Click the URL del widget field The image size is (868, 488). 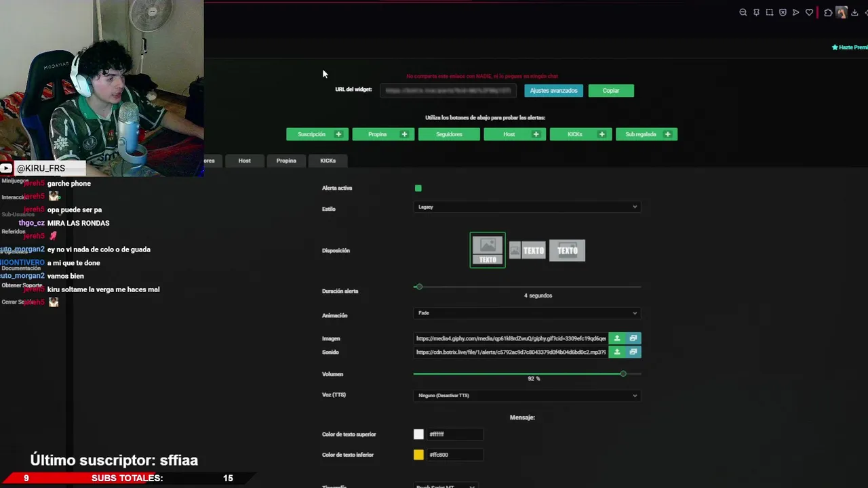point(448,90)
